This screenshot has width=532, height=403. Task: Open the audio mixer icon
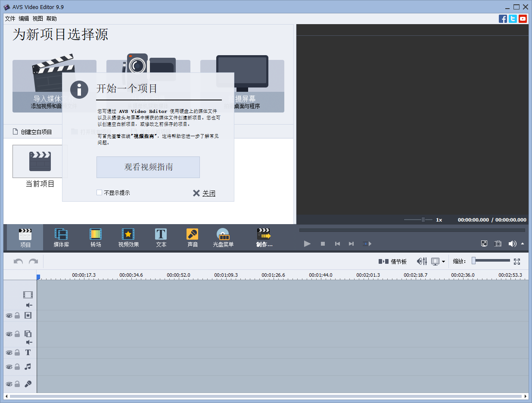click(x=422, y=261)
